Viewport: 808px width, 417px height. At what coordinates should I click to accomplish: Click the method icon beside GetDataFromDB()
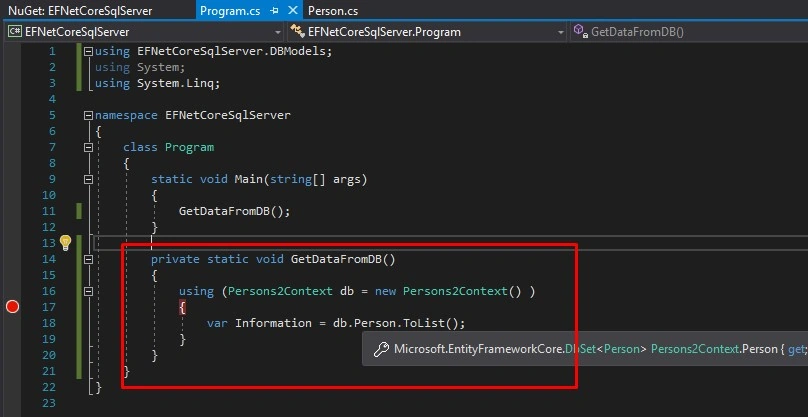tap(581, 32)
